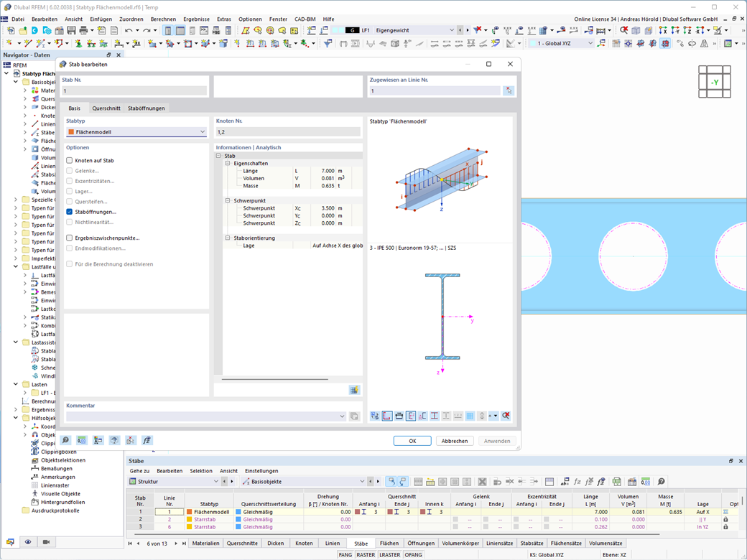Click the Stab Nr. input field

point(134,90)
